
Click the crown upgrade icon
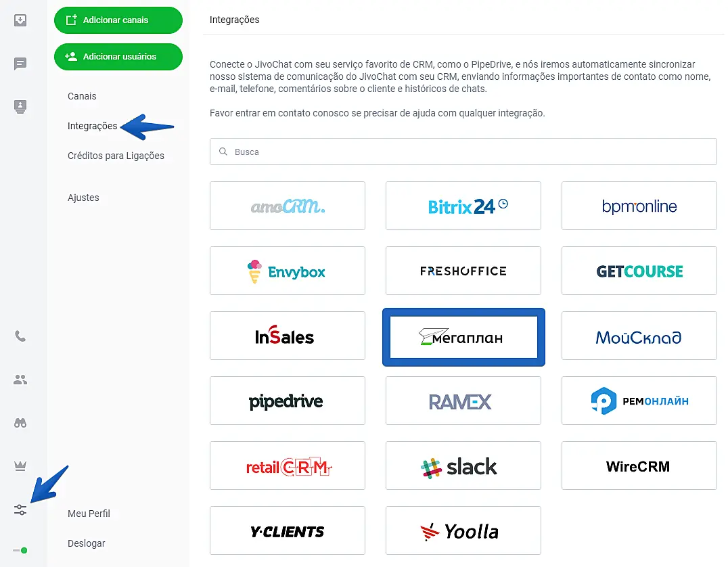tap(20, 466)
